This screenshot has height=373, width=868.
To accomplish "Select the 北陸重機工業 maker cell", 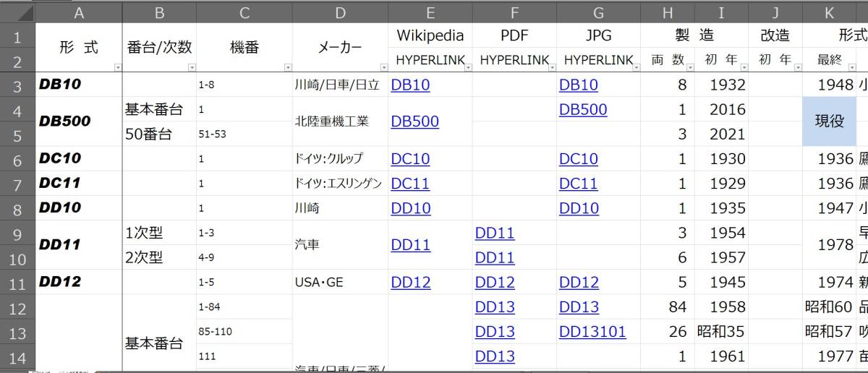I will coord(340,121).
